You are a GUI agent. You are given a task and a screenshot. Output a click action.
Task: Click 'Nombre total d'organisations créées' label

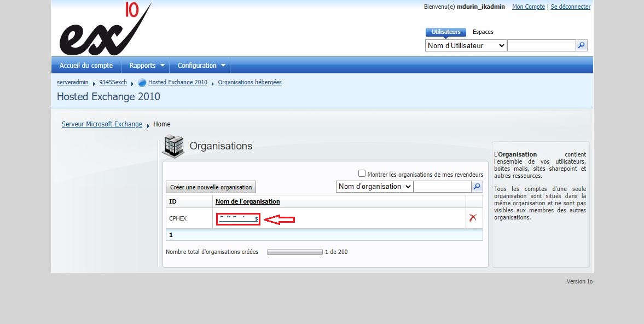pos(212,252)
